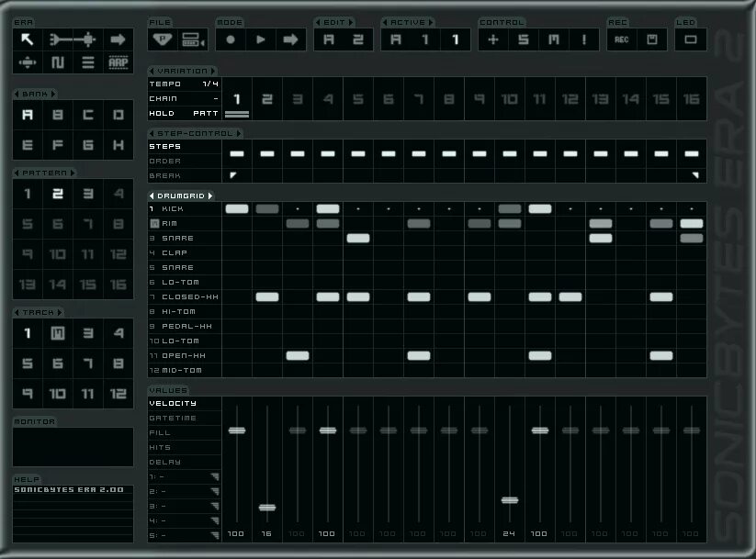Click the corner triangle on values row 5: -

[215, 535]
